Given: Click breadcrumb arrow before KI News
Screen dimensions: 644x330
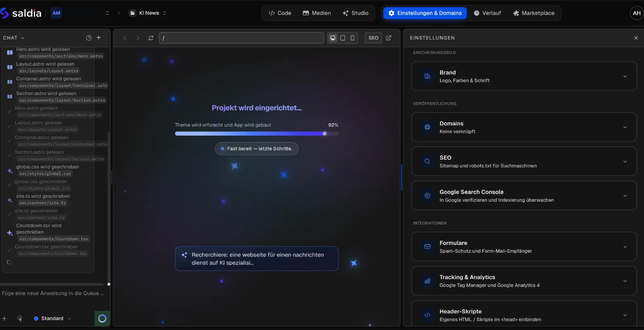Looking at the screenshot, I should 119,13.
